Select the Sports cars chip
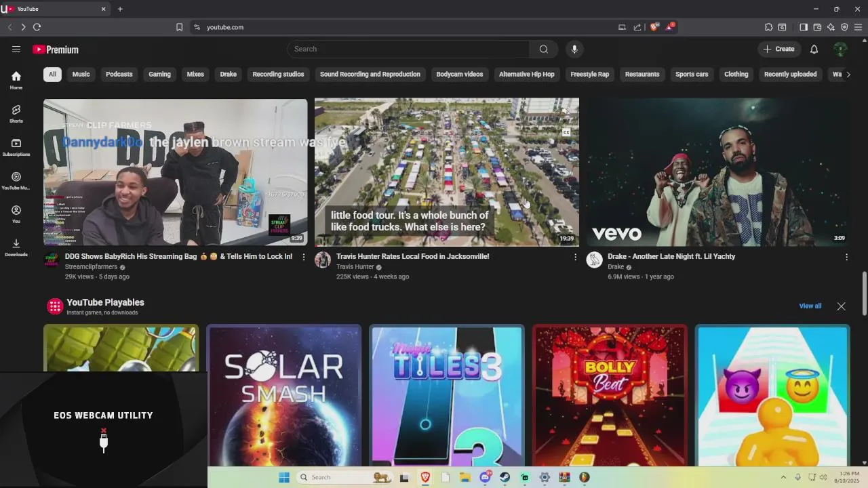The width and height of the screenshot is (868, 488). [x=692, y=74]
